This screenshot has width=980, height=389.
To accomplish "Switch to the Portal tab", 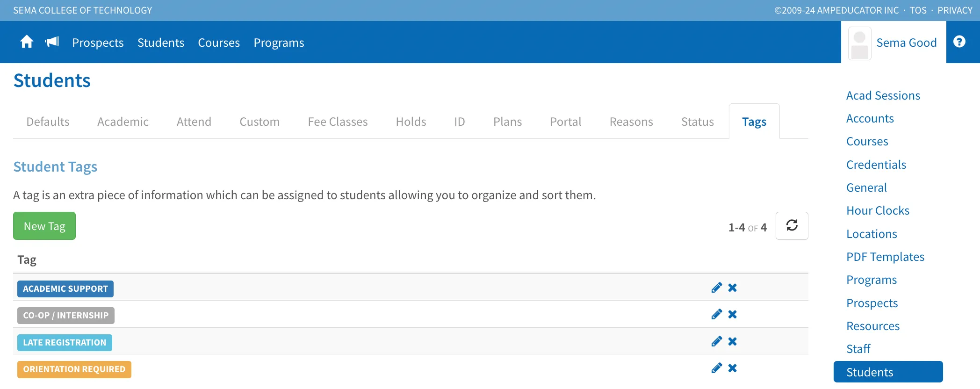I will click(566, 122).
